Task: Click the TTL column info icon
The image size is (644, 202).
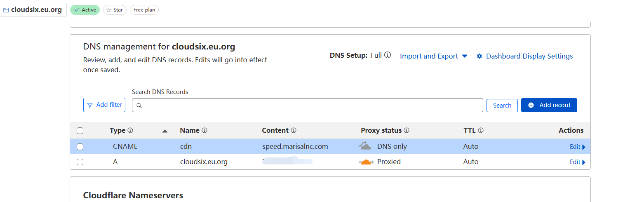Action: pos(481,130)
